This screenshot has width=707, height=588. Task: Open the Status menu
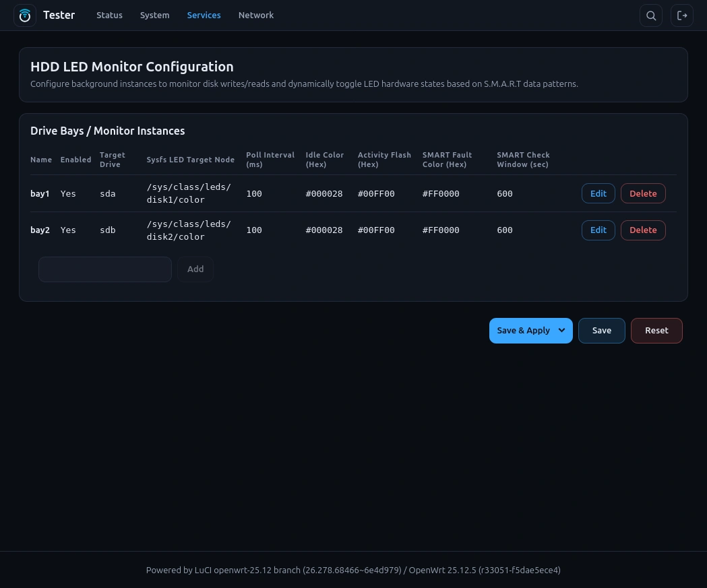click(x=110, y=15)
